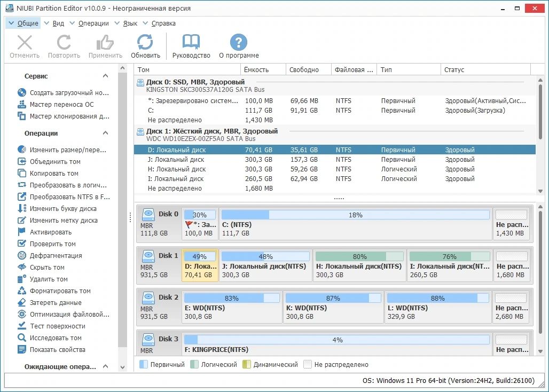Run Проверить том operation
Image resolution: width=549 pixels, height=392 pixels.
(46, 244)
